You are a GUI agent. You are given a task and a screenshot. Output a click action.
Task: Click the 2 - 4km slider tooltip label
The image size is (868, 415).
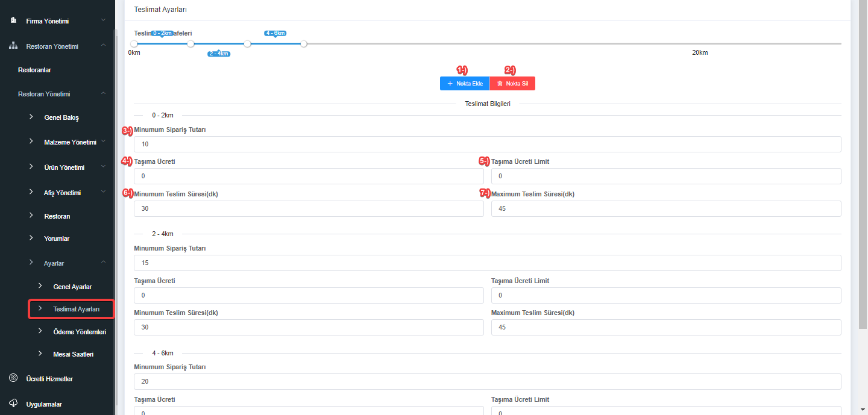click(219, 54)
